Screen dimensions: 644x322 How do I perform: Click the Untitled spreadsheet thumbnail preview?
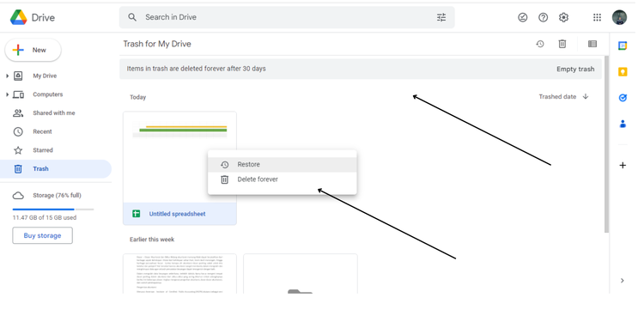(x=180, y=157)
